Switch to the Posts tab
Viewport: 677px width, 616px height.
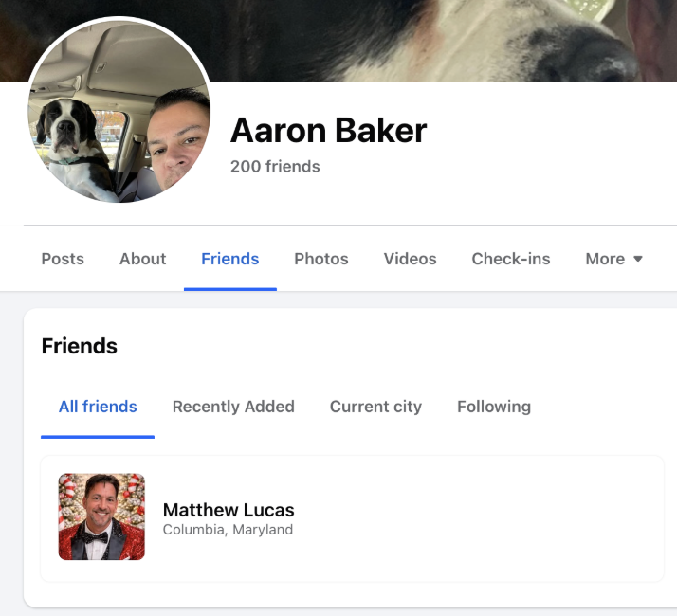[63, 259]
